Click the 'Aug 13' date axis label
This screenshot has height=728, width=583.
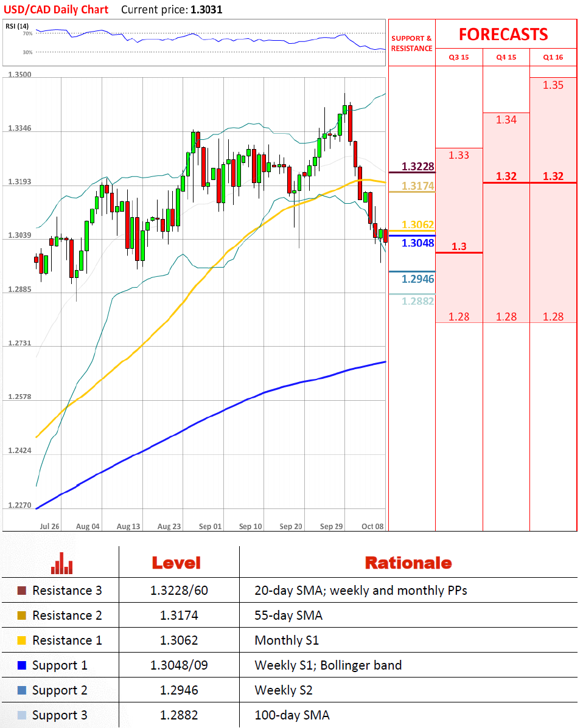pyautogui.click(x=128, y=527)
